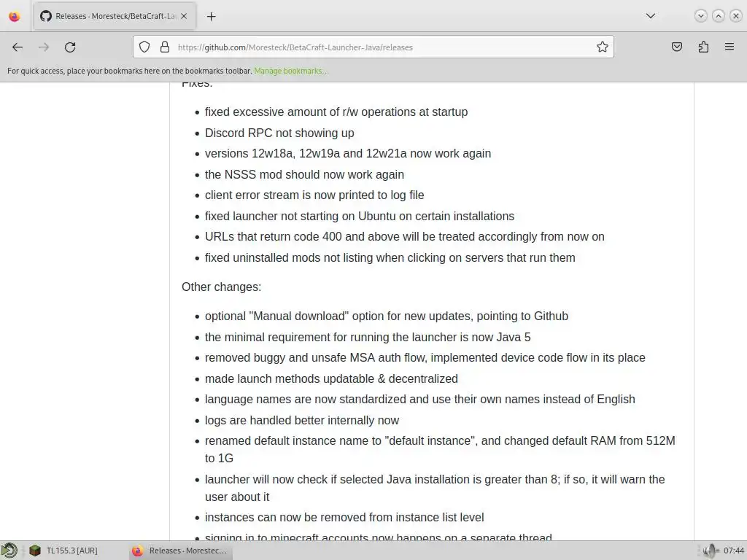View site security padlock info
This screenshot has height=560, width=747.
click(x=165, y=47)
